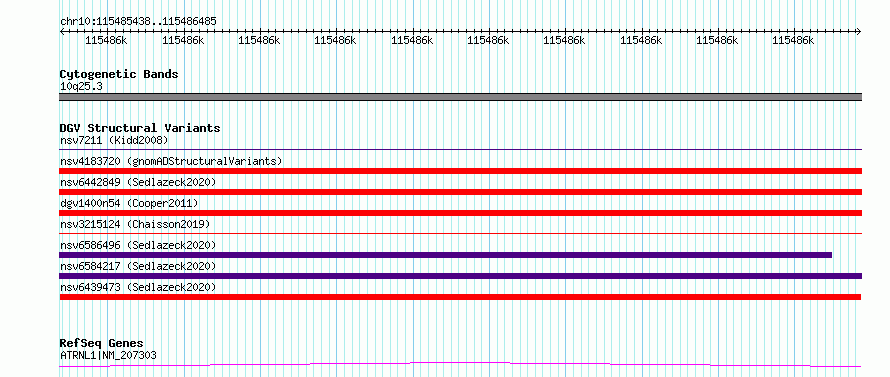Screen dimensions: 890x377
Task: Click the ATRNL1|NM_207303 gene label
Action: (x=108, y=355)
